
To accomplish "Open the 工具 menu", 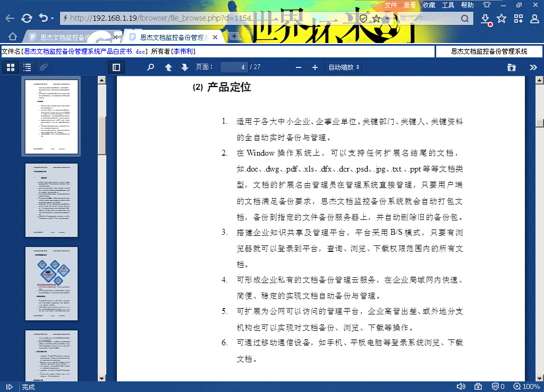I will (x=448, y=5).
